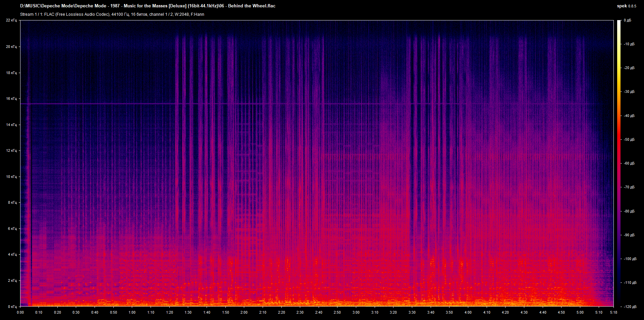Click the 4 кГц frequency axis label
This screenshot has height=320, width=644.
click(x=12, y=254)
